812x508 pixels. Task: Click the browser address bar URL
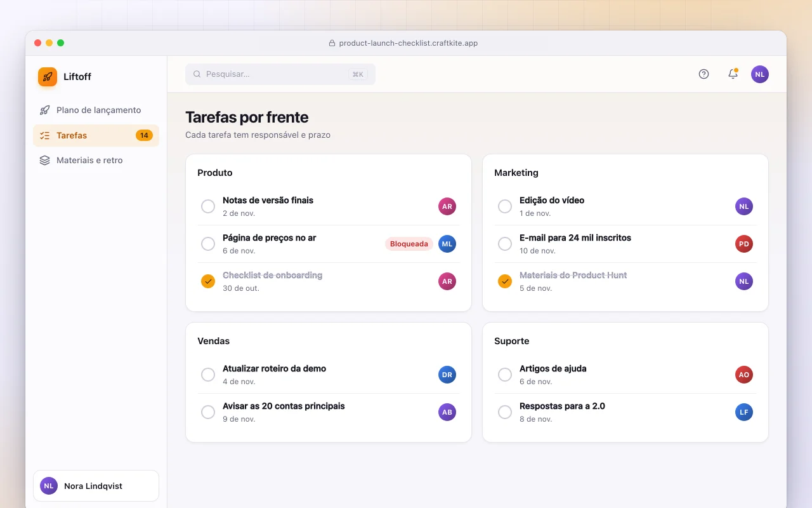click(x=409, y=43)
